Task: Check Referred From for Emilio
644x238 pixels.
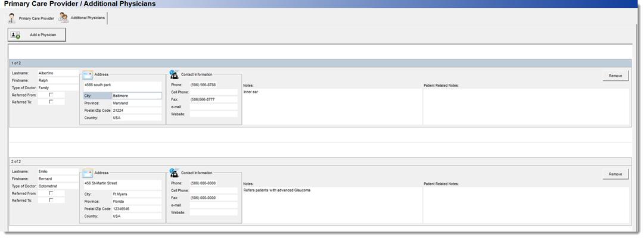Action: click(51, 193)
